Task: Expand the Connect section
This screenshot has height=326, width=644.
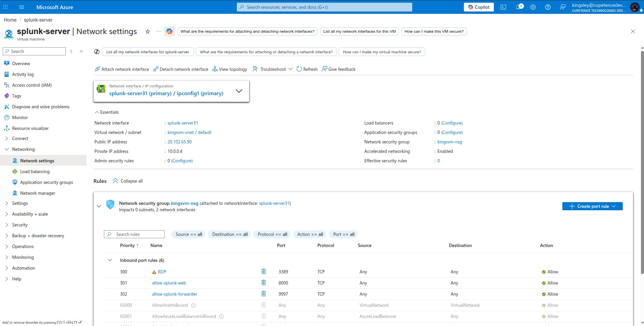Action: pos(7,138)
